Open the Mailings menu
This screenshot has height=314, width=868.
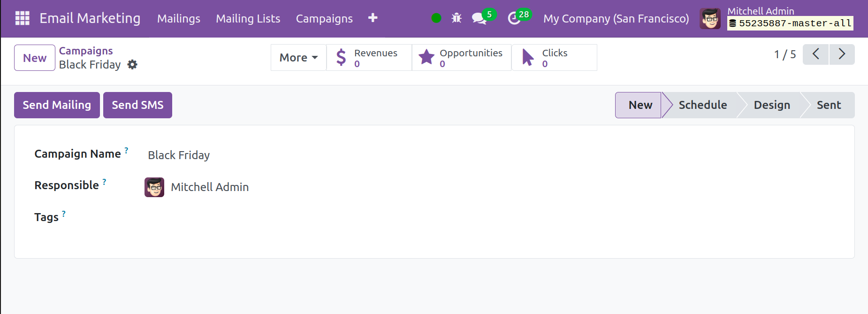coord(178,19)
